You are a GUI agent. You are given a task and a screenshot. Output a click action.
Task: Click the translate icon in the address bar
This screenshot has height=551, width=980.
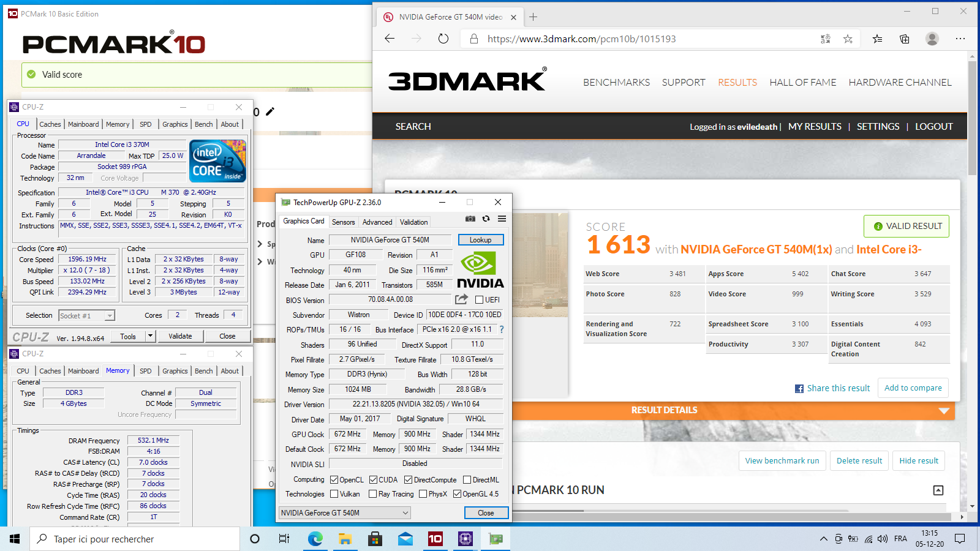[x=826, y=39]
